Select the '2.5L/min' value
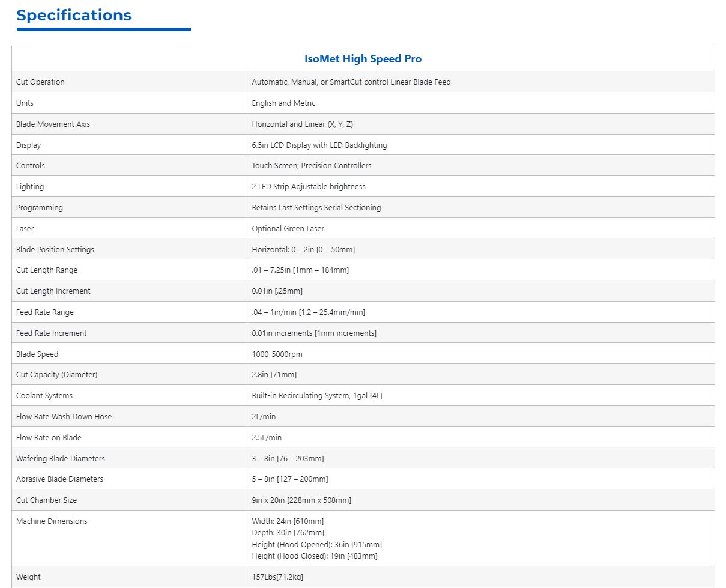The height and width of the screenshot is (588, 726). pos(267,438)
